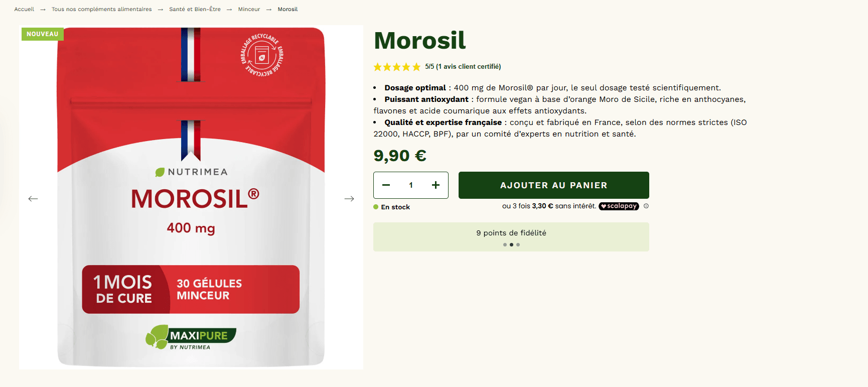Click the next product image arrow
The width and height of the screenshot is (868, 387).
click(x=349, y=198)
